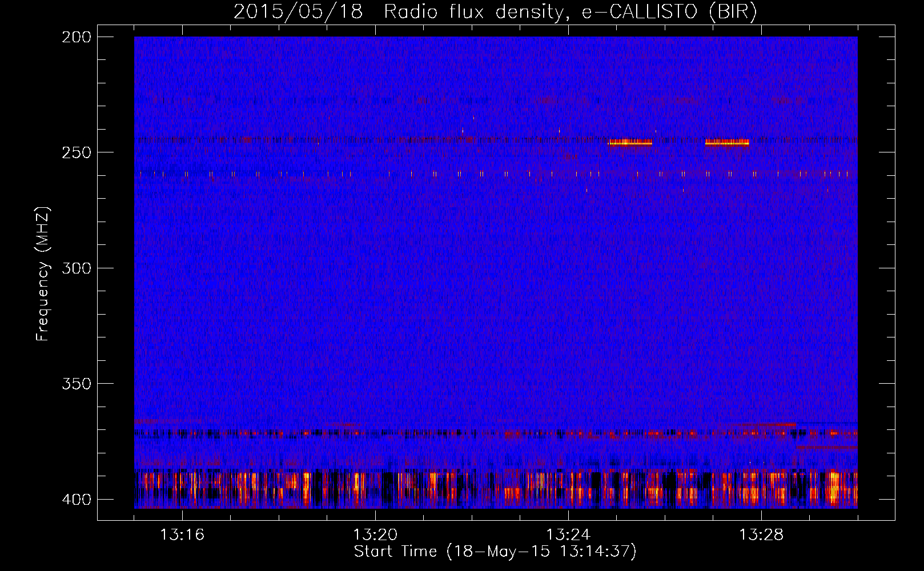Click the "Start Time (18-May-15 13:14:37)" axis label
The width and height of the screenshot is (924, 571).
495,552
